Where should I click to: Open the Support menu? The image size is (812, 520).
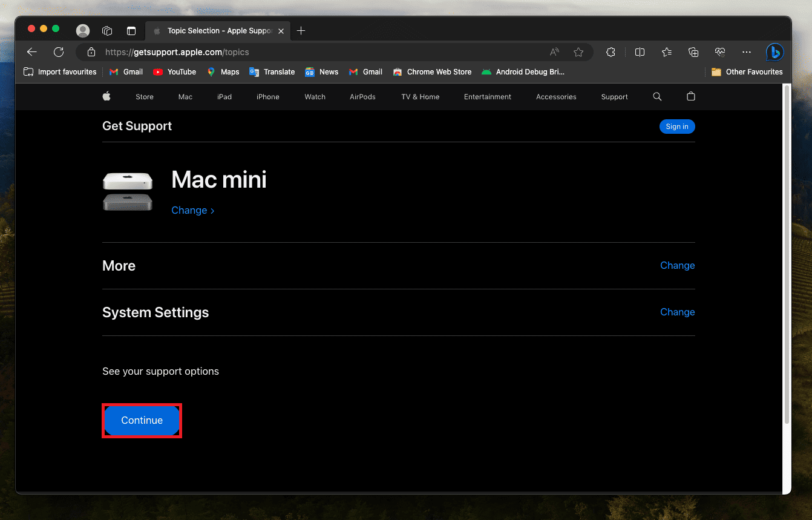615,97
